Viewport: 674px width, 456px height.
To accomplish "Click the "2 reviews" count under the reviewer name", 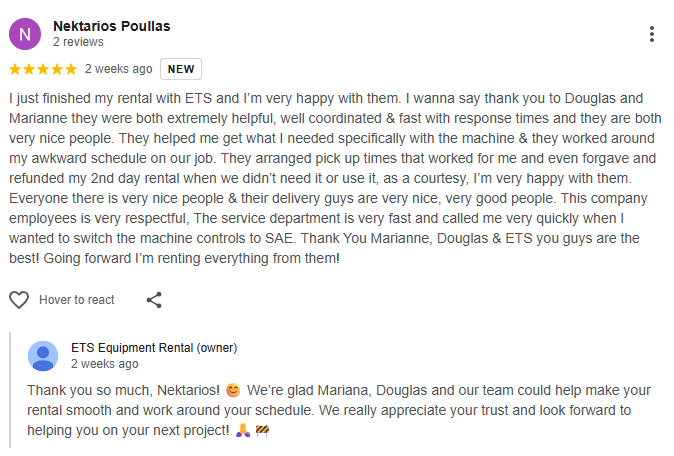I will pos(79,43).
